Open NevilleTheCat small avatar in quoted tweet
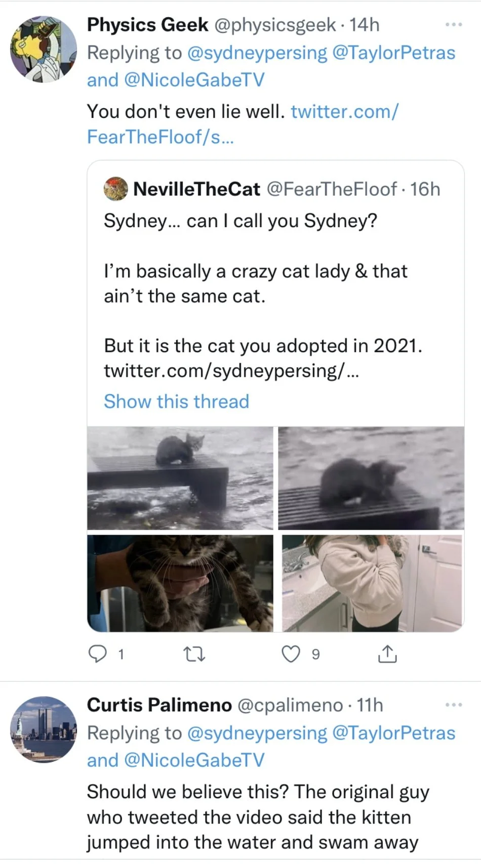The image size is (481, 868). pyautogui.click(x=116, y=189)
